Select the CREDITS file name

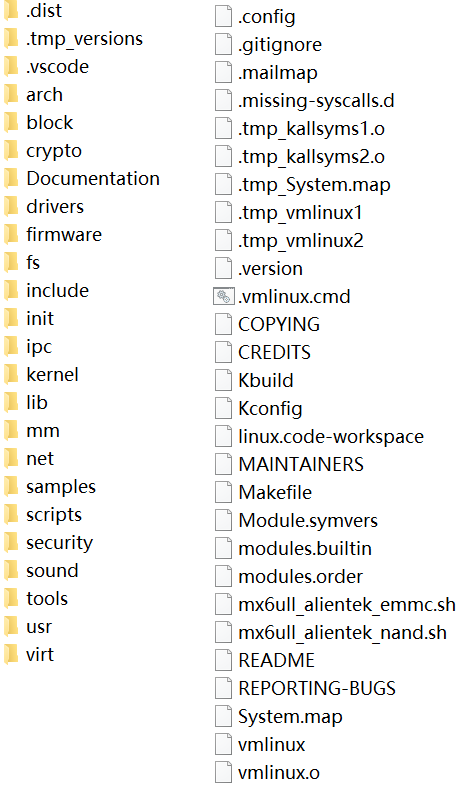click(275, 353)
